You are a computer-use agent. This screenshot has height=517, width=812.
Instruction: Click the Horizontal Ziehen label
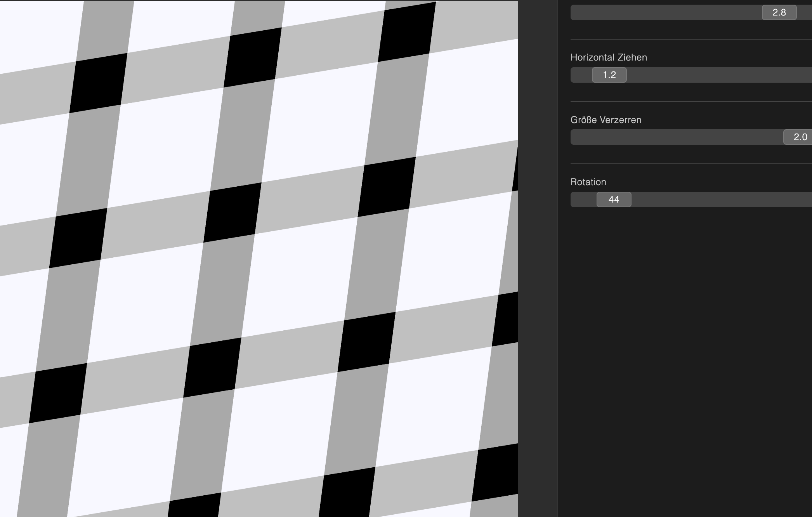tap(608, 57)
